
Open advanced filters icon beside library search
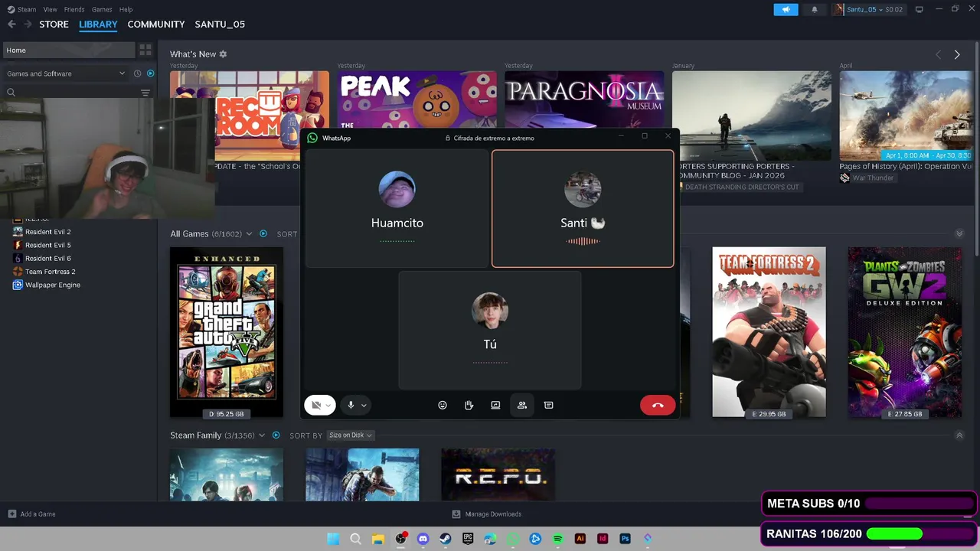pos(145,93)
